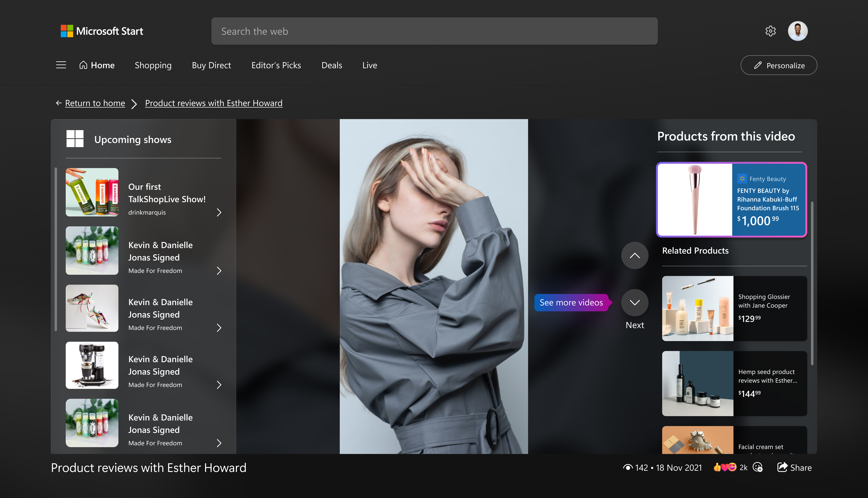Open the drinkmarquis cans thumbnail
Screen dimensions: 868x498
pyautogui.click(x=92, y=192)
